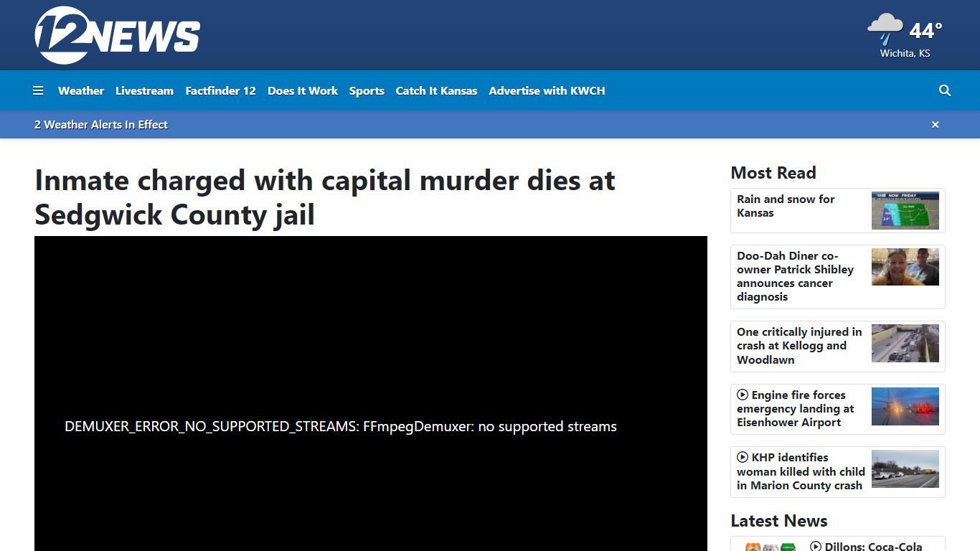The height and width of the screenshot is (551, 980).
Task: Go to Sports section
Action: point(367,90)
